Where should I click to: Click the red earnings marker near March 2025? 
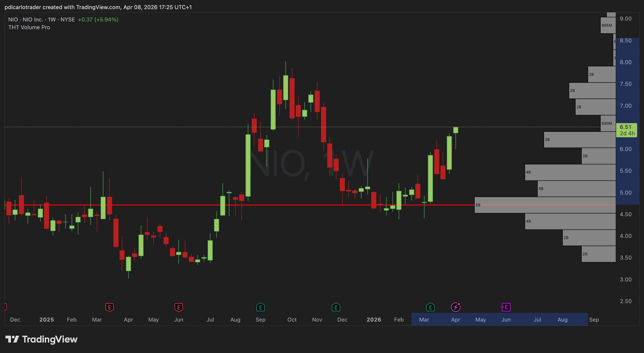(109, 307)
